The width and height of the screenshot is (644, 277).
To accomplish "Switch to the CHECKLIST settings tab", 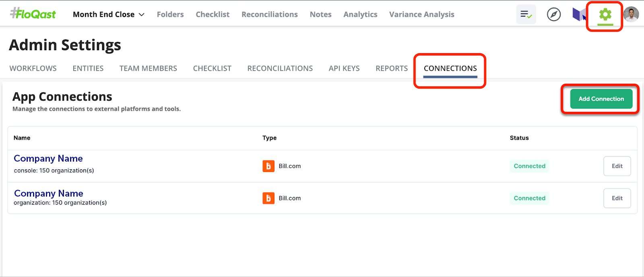I will pos(212,68).
